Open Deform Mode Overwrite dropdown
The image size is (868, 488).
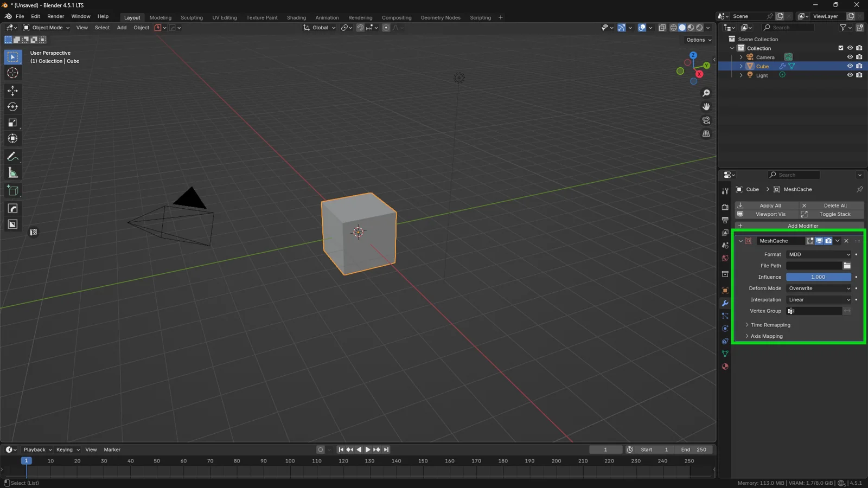[x=819, y=288]
